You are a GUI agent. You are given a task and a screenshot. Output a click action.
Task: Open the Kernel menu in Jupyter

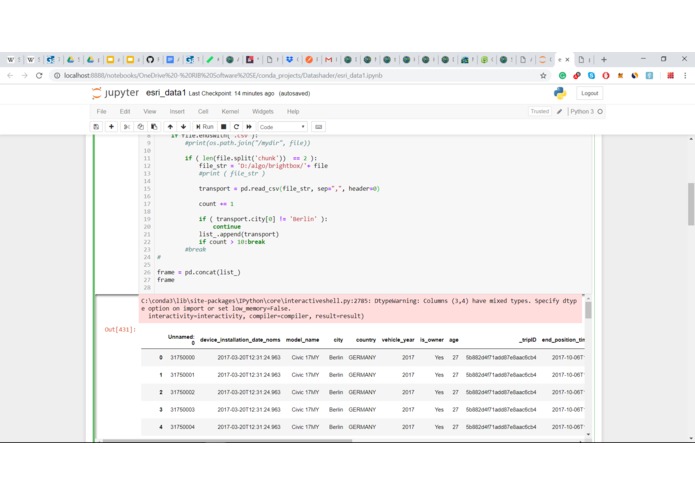230,112
